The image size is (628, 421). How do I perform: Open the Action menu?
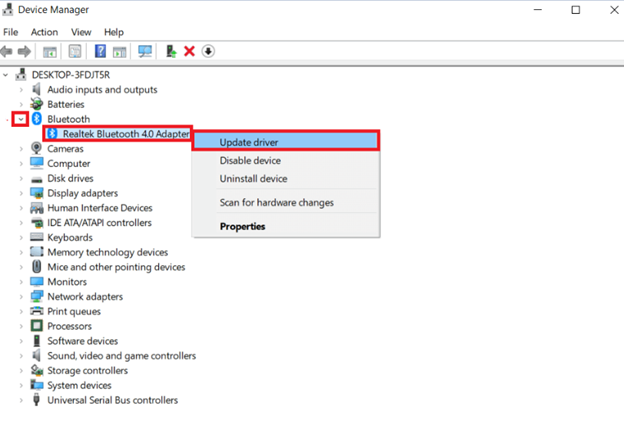[44, 32]
